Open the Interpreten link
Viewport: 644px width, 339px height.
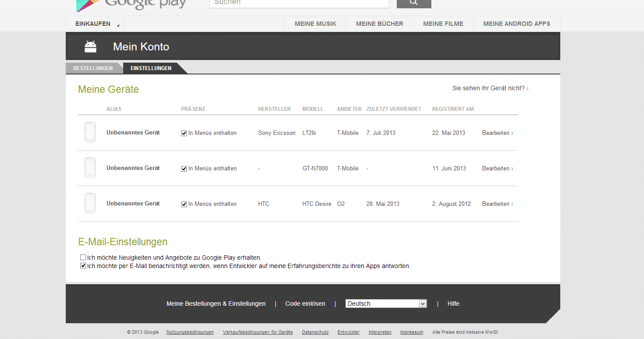coord(380,332)
